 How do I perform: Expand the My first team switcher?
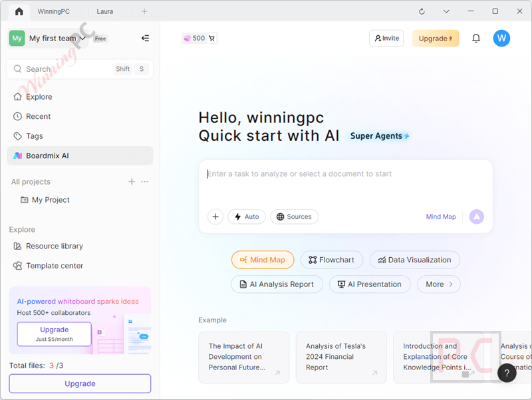[x=47, y=39]
